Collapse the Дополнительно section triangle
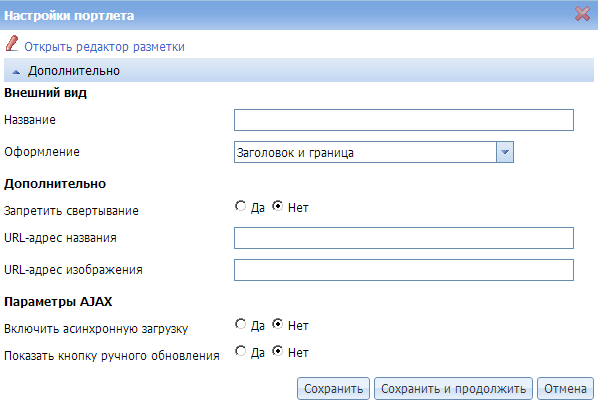The image size is (598, 403). 16,72
